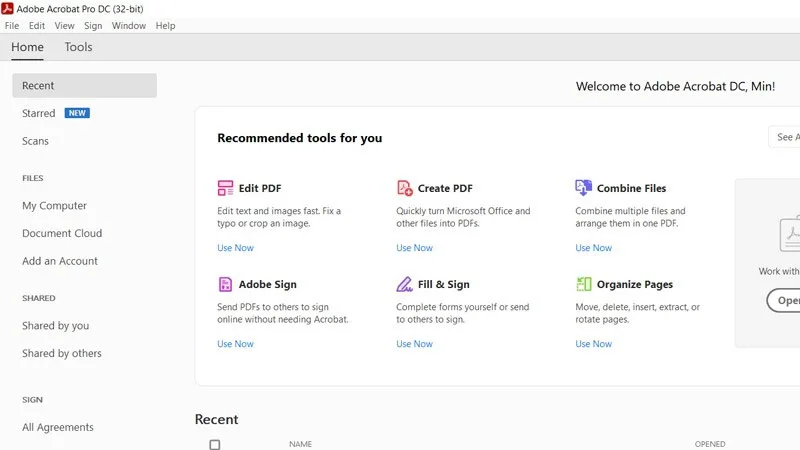This screenshot has height=450, width=800.
Task: Open the View menu
Action: (x=64, y=26)
